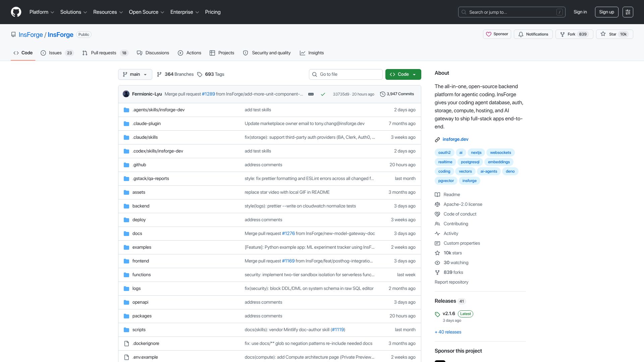The height and width of the screenshot is (362, 644).
Task: Open the Activity page
Action: (446, 233)
